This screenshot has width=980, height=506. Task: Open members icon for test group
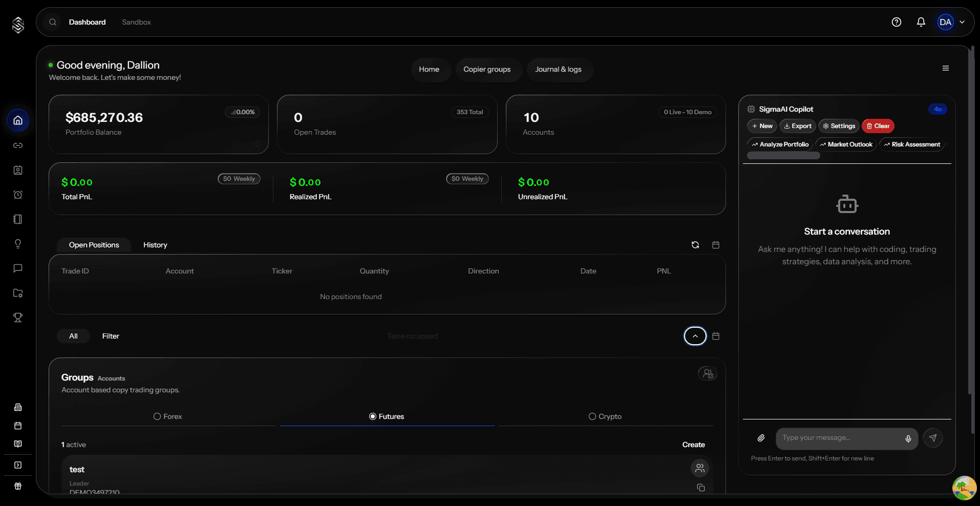[x=700, y=468]
